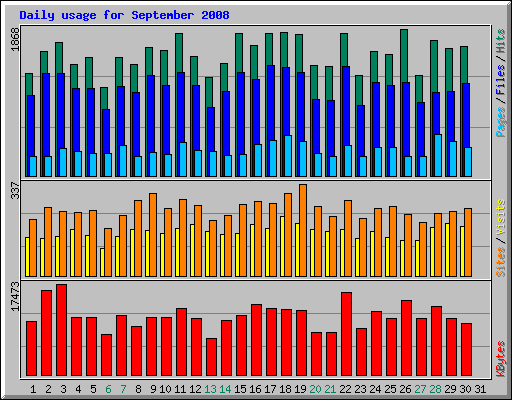Click day label 8 on the x-axis
Viewport: 512px width, 400px height.
tap(138, 389)
